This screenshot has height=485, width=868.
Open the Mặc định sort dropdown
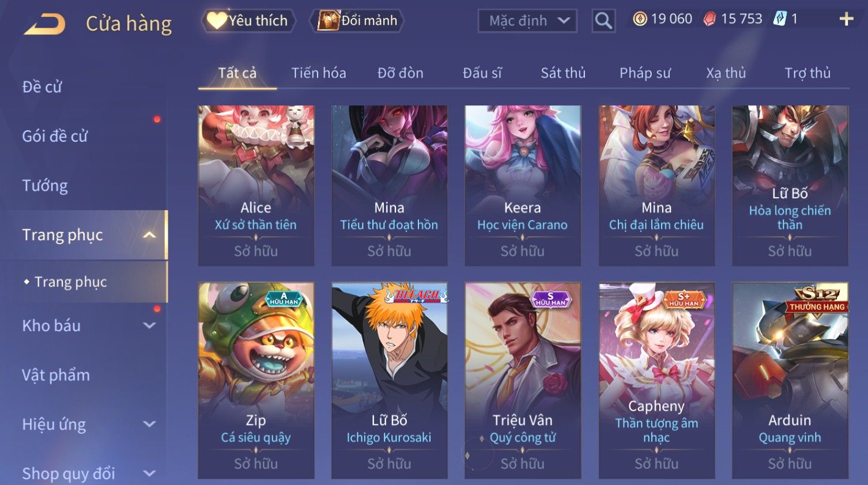527,21
